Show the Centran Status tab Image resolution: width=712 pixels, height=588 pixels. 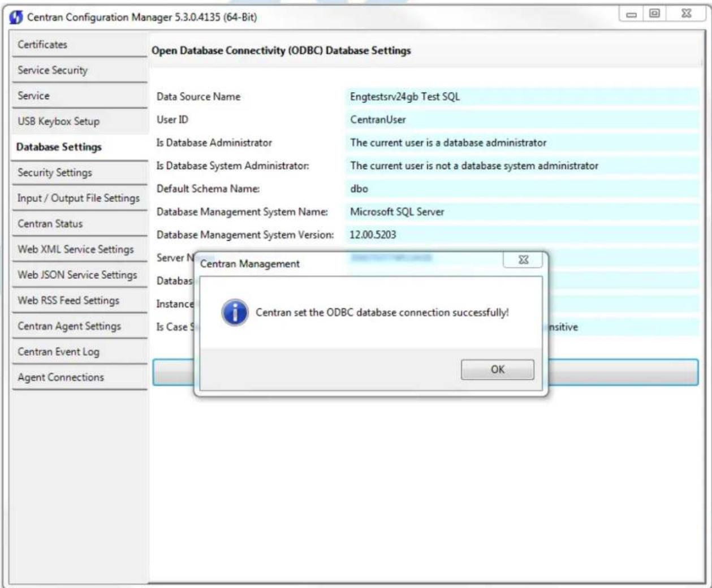tap(79, 223)
